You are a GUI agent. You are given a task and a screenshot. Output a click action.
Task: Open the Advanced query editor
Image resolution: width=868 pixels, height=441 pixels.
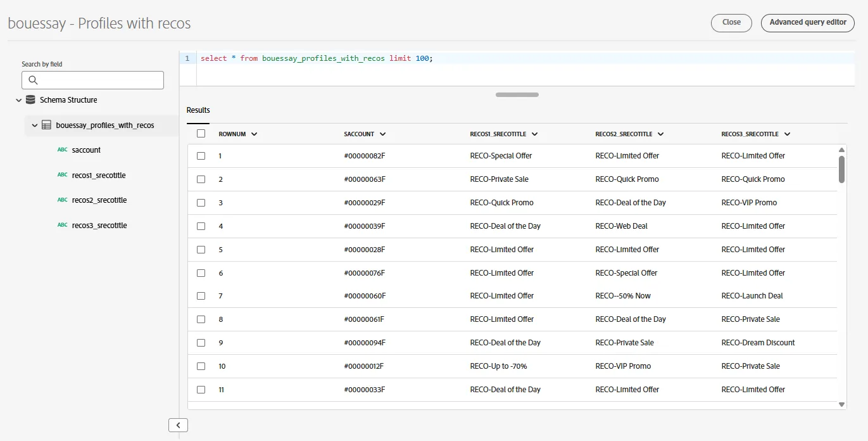click(808, 22)
